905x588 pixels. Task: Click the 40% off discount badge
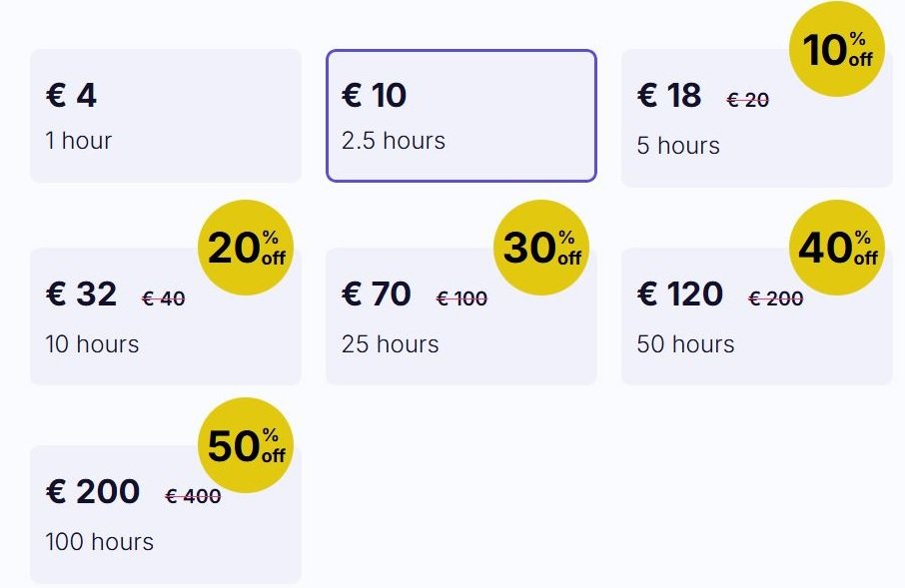pos(837,248)
